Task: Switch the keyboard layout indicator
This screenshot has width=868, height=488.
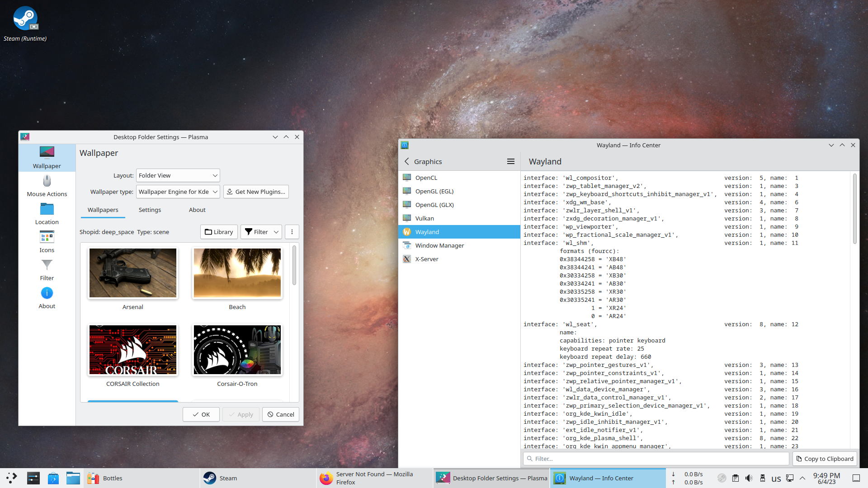Action: [x=776, y=478]
